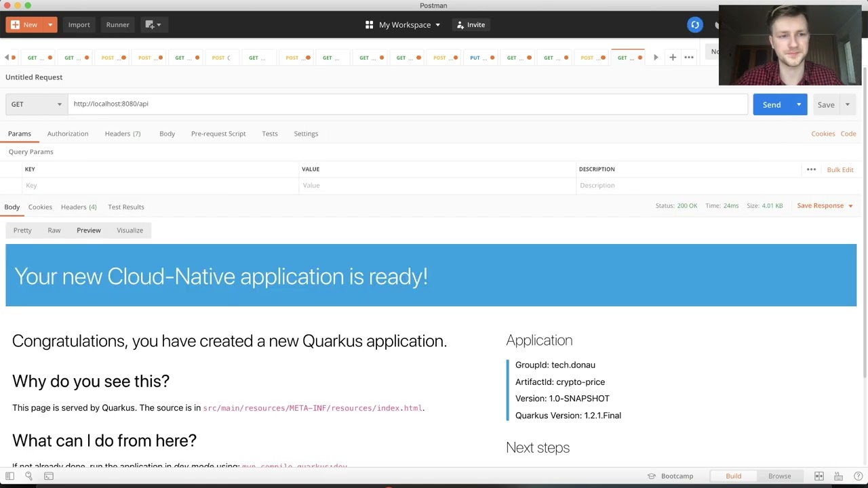Screen dimensions: 868x488
Task: Open the request Settings tab
Action: click(306, 134)
